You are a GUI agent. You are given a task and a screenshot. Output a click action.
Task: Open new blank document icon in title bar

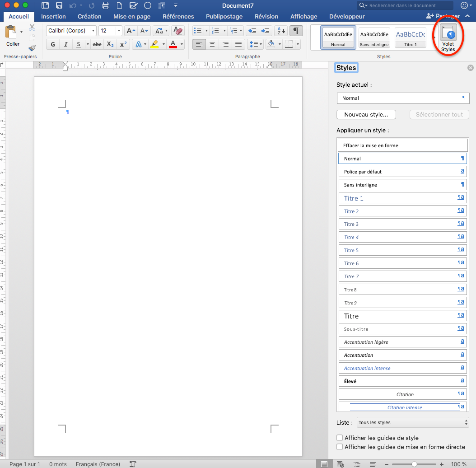pyautogui.click(x=119, y=5)
